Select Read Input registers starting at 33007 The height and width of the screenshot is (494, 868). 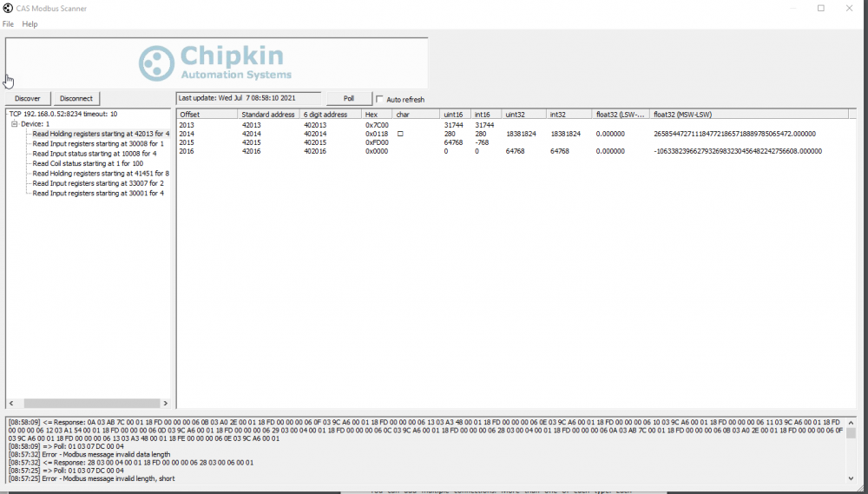pos(98,183)
